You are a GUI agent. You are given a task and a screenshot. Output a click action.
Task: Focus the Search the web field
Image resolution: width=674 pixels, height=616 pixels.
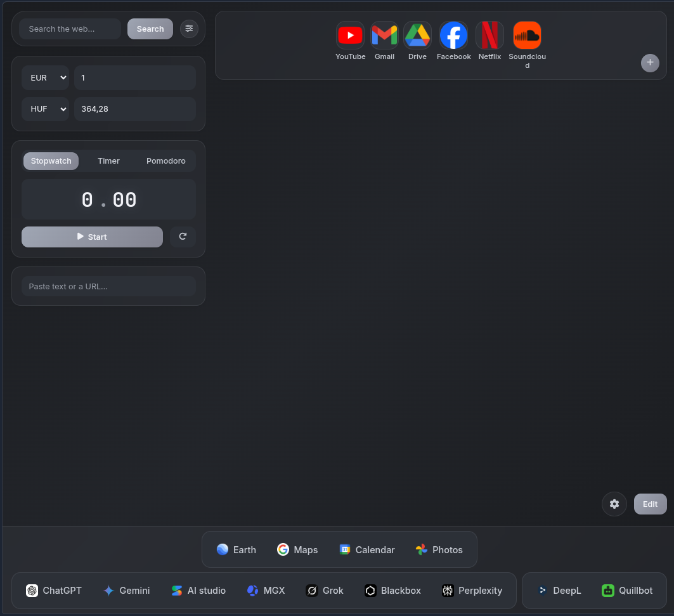70,29
